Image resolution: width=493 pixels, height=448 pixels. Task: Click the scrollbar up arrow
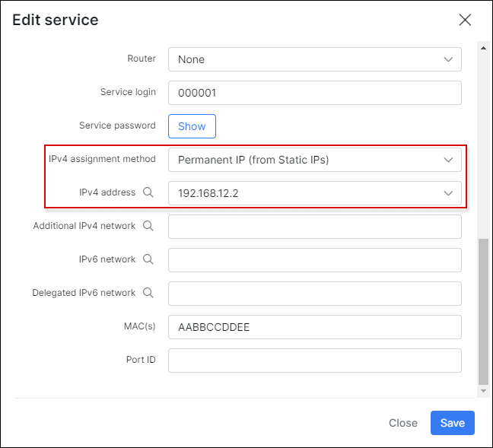click(x=483, y=48)
